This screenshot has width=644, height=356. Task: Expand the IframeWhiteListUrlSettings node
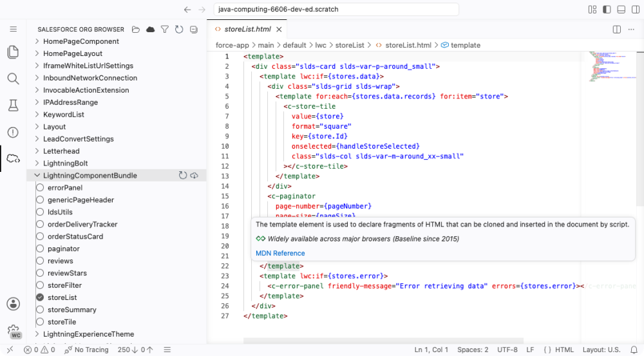[37, 66]
